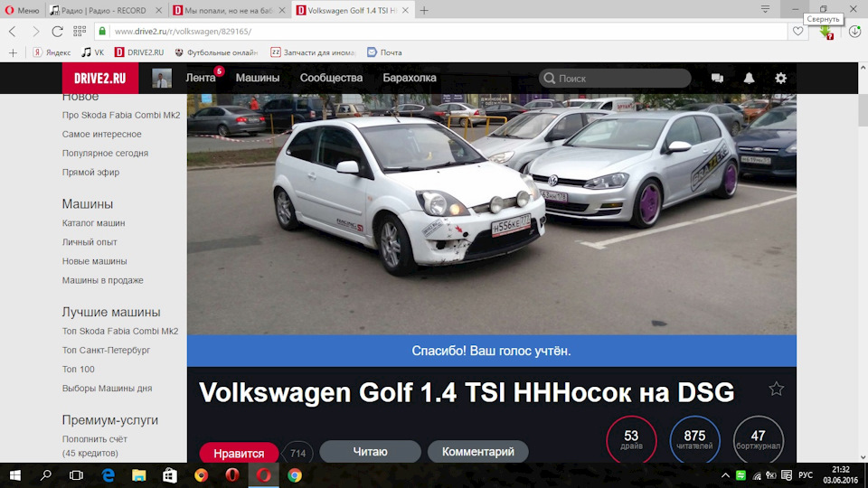
Task: Show hidden system tray icons
Action: click(725, 475)
